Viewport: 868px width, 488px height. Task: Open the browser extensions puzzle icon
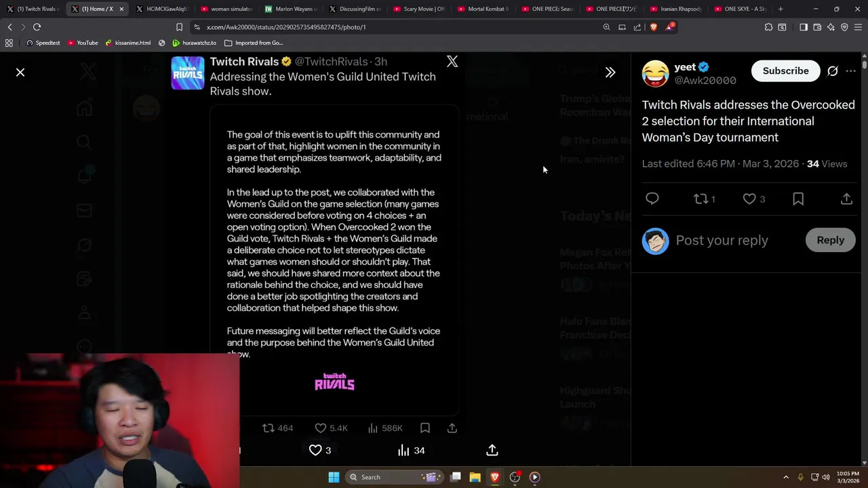[768, 27]
